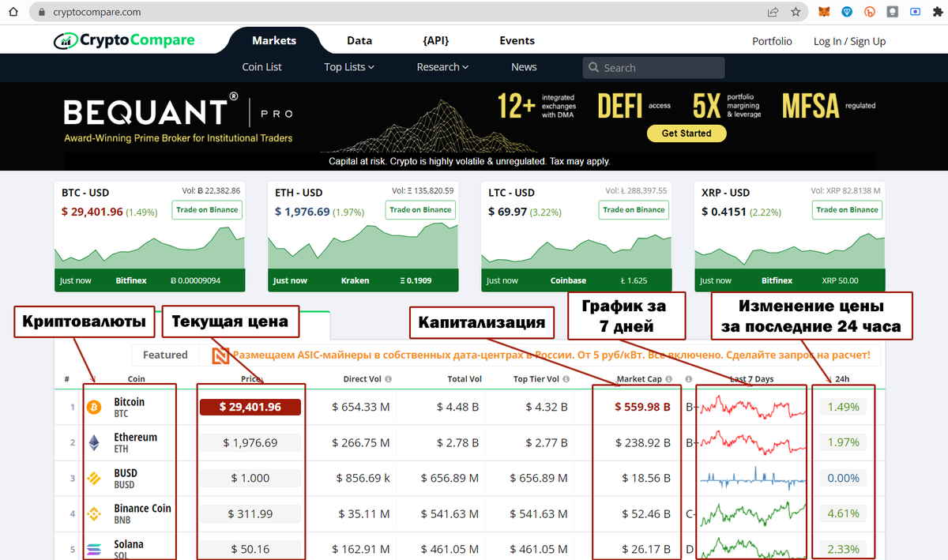Click the Binance Coin name in row 4
Image resolution: width=948 pixels, height=560 pixels.
click(142, 509)
